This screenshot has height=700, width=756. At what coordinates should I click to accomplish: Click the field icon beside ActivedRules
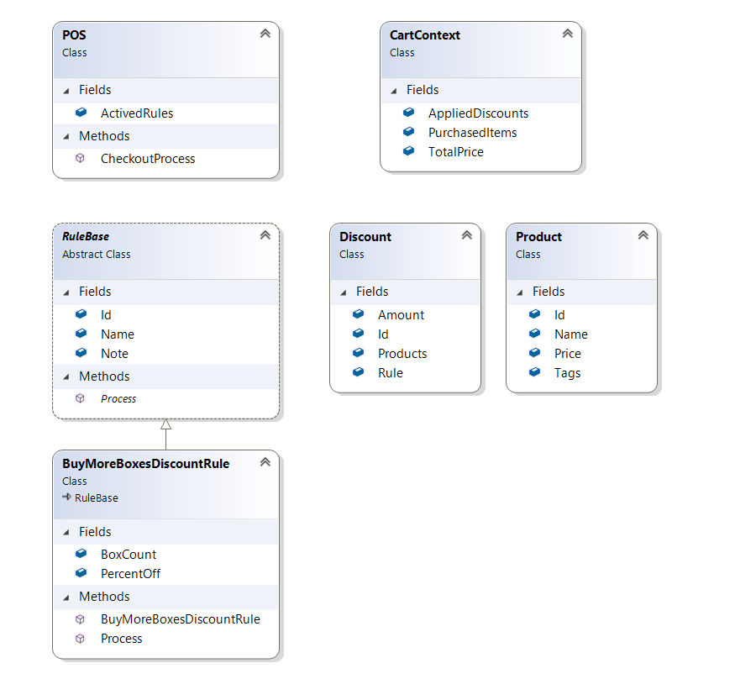(x=81, y=113)
